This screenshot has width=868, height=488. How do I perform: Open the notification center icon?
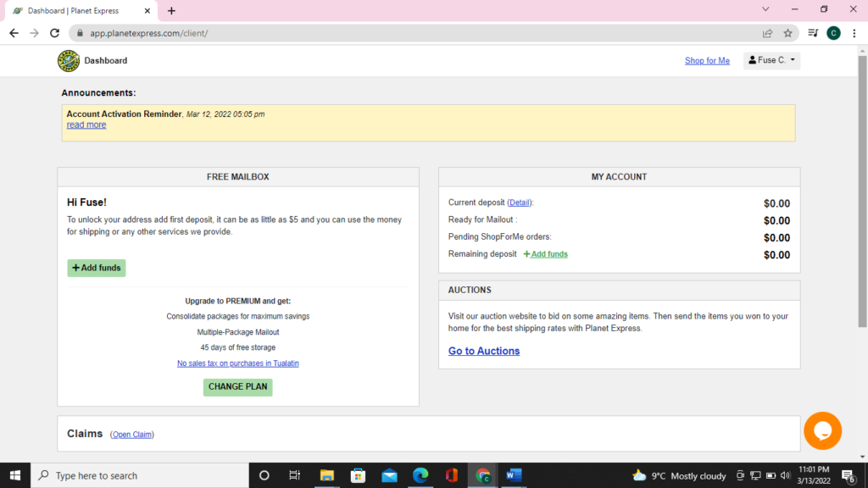pyautogui.click(x=848, y=475)
